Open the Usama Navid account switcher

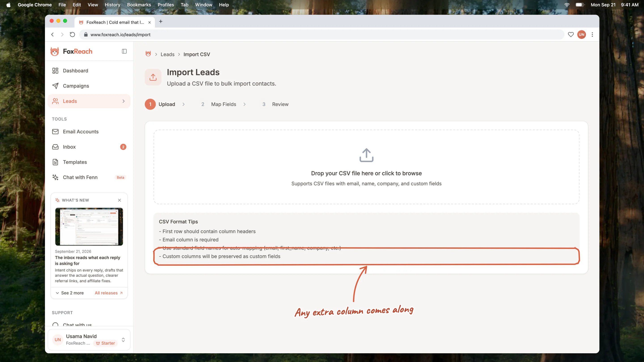point(89,340)
